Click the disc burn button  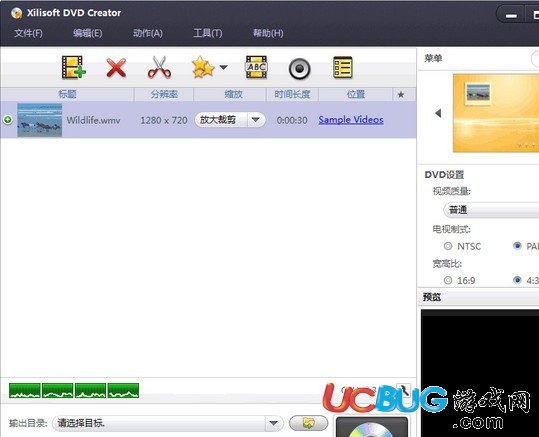372,427
